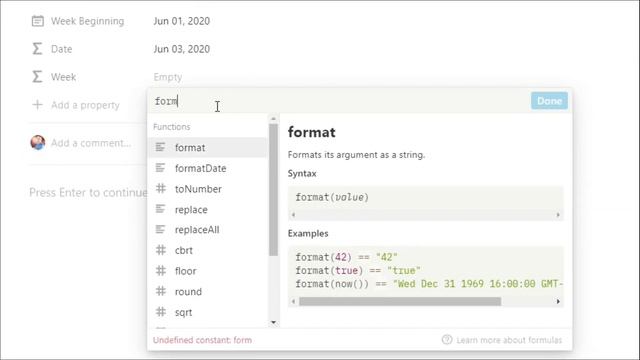Select the round function
The height and width of the screenshot is (360, 640).
[208, 292]
